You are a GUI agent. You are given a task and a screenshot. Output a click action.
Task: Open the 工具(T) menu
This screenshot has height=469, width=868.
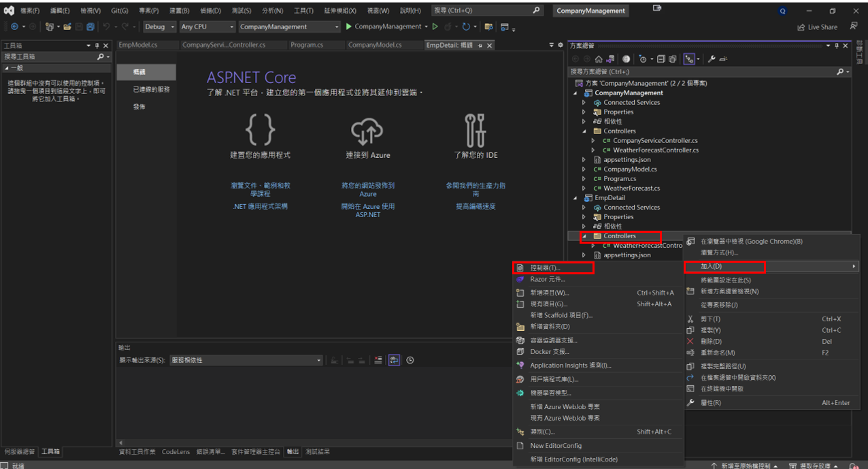point(302,11)
